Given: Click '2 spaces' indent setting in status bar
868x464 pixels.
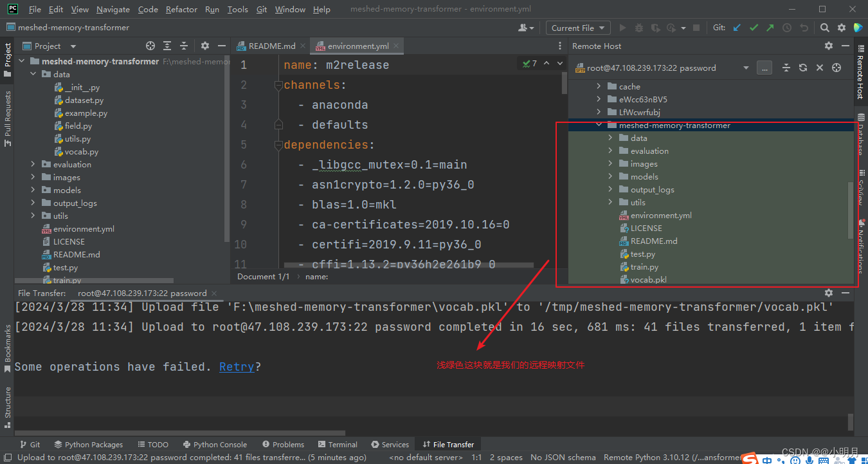Looking at the screenshot, I should 506,458.
